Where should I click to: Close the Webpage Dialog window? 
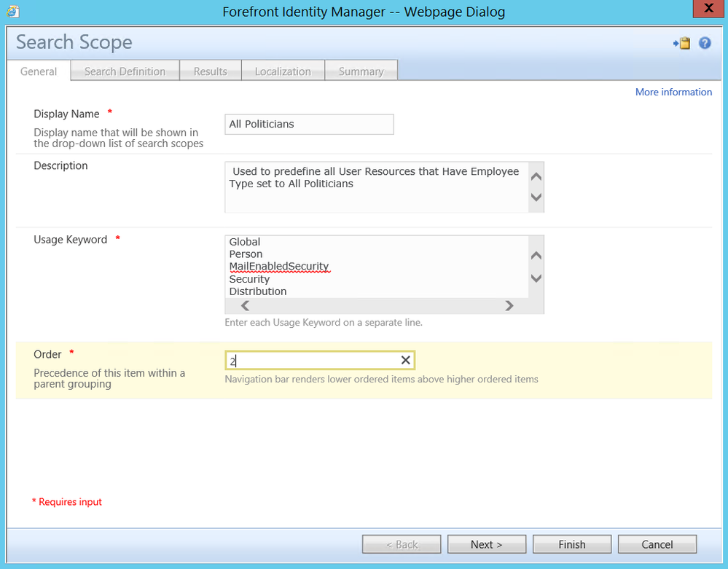[x=708, y=8]
